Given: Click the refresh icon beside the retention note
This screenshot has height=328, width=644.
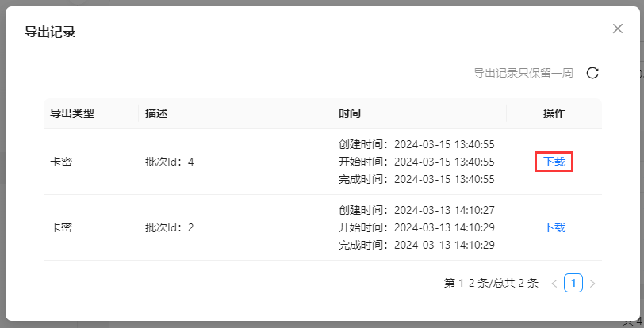Looking at the screenshot, I should pyautogui.click(x=592, y=73).
